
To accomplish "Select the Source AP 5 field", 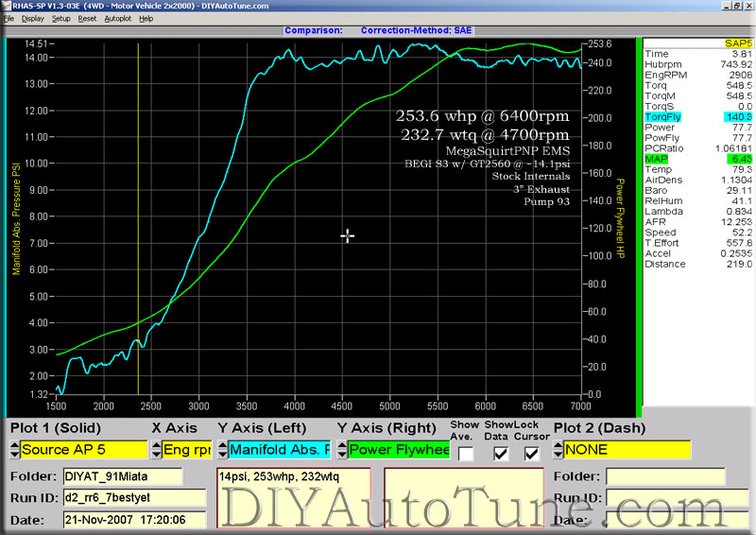I will (x=84, y=450).
